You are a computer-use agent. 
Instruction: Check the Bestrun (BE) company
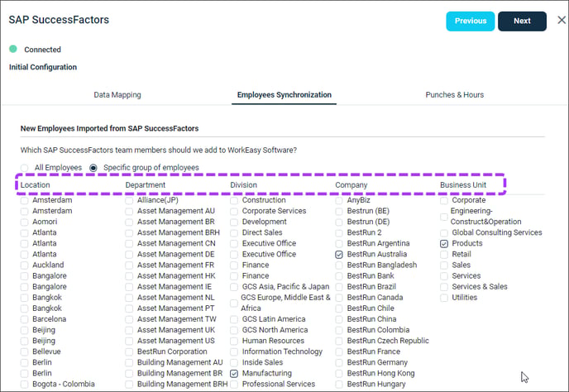click(x=339, y=211)
